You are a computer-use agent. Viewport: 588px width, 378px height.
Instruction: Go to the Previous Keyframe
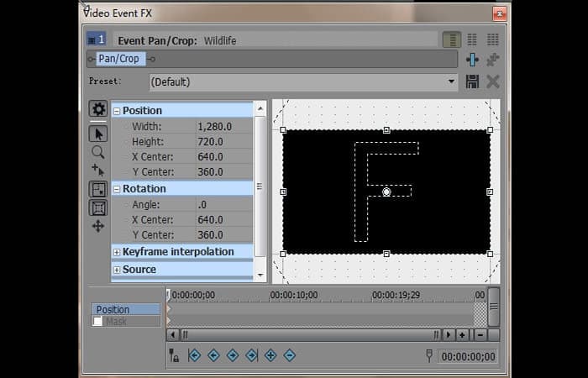tap(213, 355)
